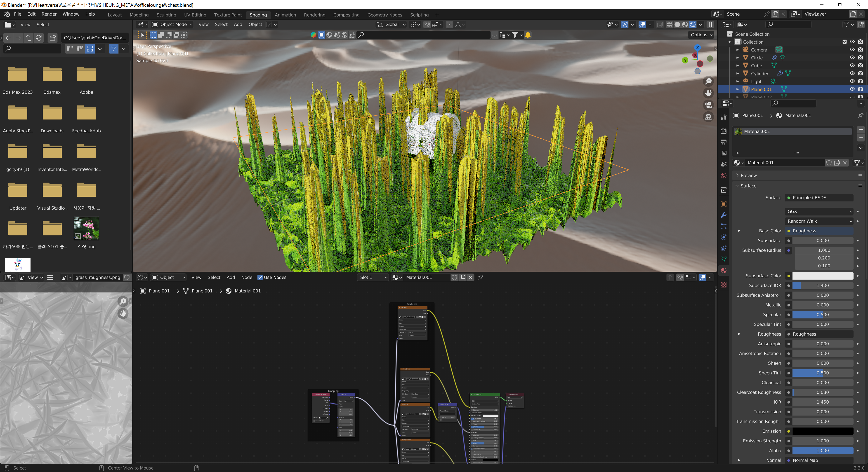Expand the Preview panel

[x=748, y=175]
